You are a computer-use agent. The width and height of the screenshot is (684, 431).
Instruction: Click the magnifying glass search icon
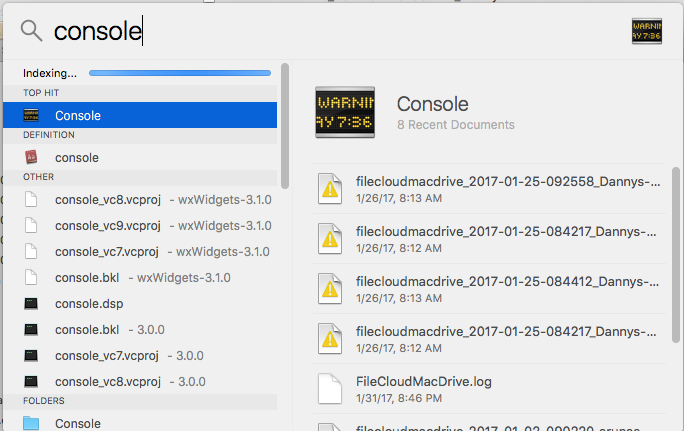coord(31,31)
